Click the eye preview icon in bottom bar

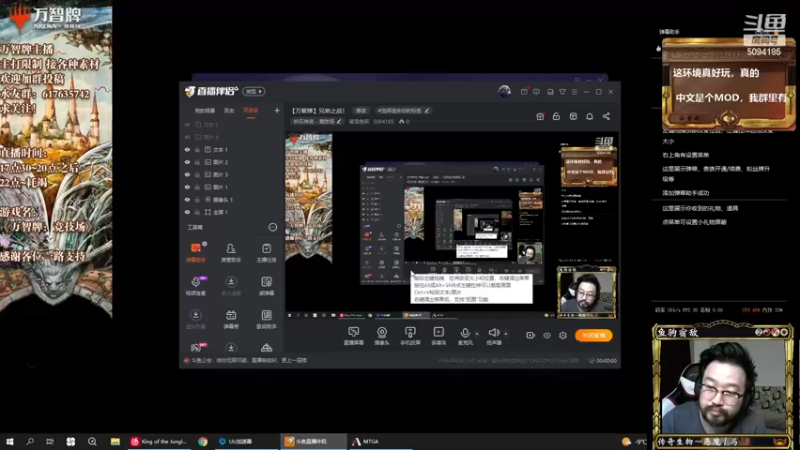coord(546,335)
